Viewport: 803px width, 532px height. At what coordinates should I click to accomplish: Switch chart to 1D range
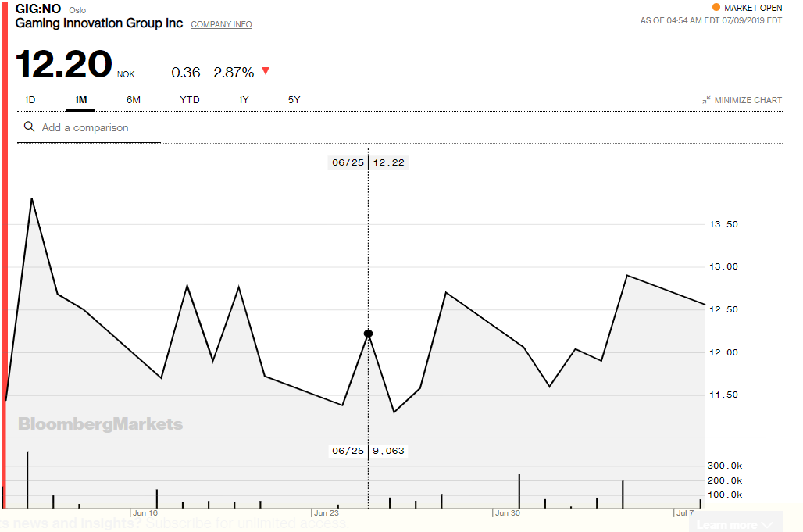[30, 100]
